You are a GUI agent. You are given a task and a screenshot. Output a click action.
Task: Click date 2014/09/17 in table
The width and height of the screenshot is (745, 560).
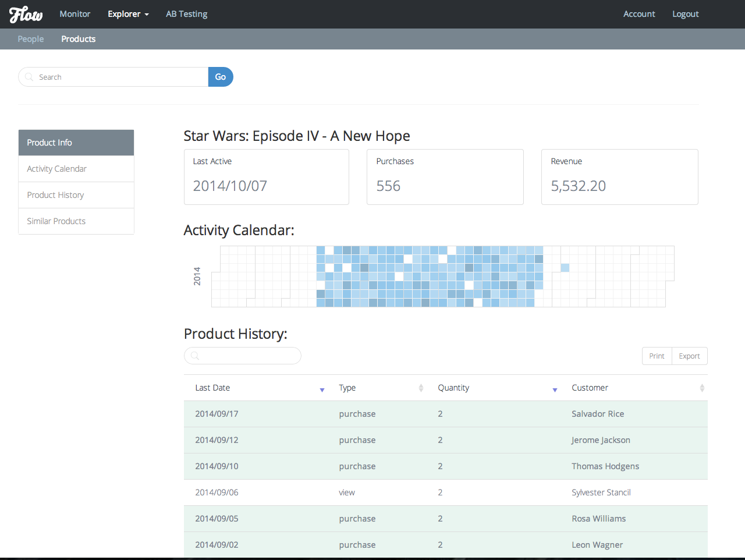(217, 414)
